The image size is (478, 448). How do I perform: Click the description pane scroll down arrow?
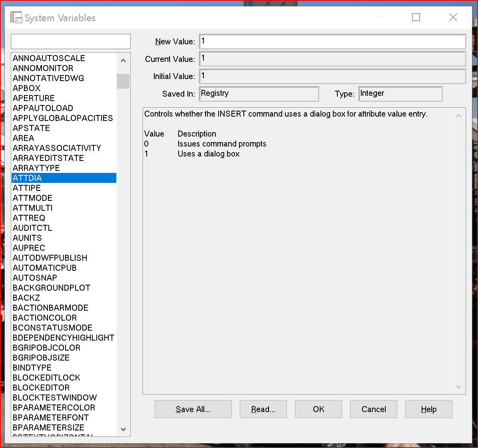point(458,387)
